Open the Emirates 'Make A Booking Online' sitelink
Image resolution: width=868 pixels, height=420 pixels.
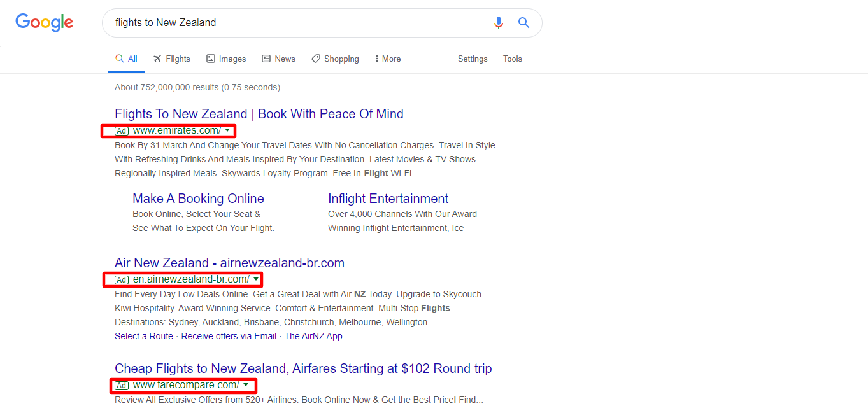[198, 199]
